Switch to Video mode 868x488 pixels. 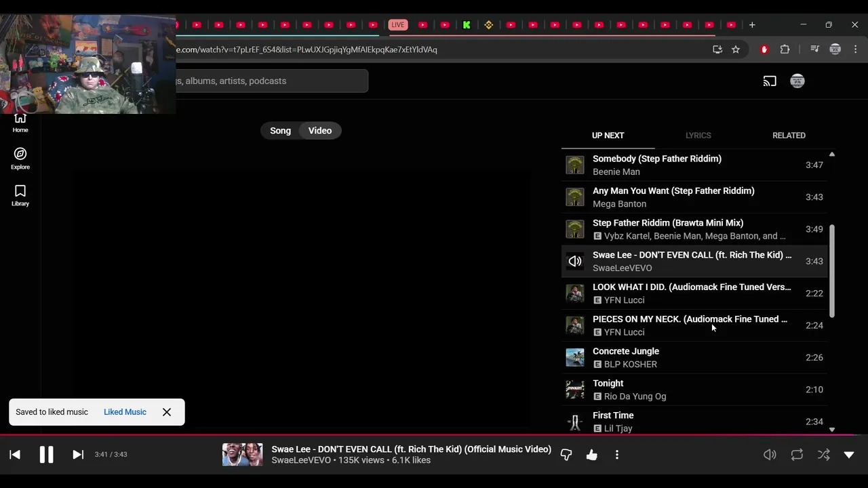pos(320,131)
